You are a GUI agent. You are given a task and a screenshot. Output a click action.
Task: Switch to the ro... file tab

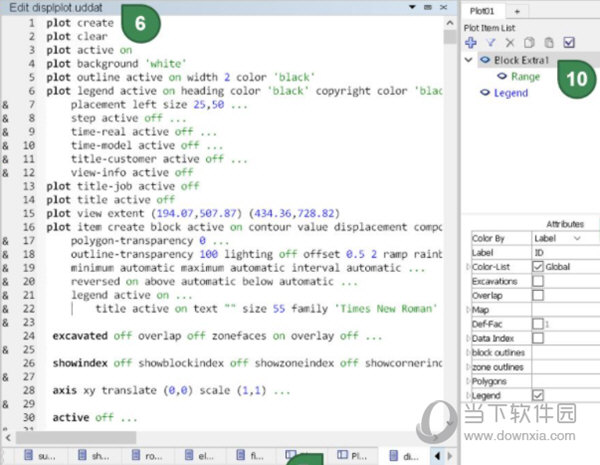(147, 455)
